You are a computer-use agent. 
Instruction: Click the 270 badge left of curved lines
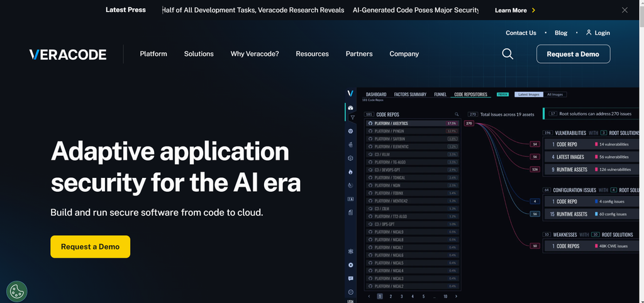pyautogui.click(x=469, y=123)
